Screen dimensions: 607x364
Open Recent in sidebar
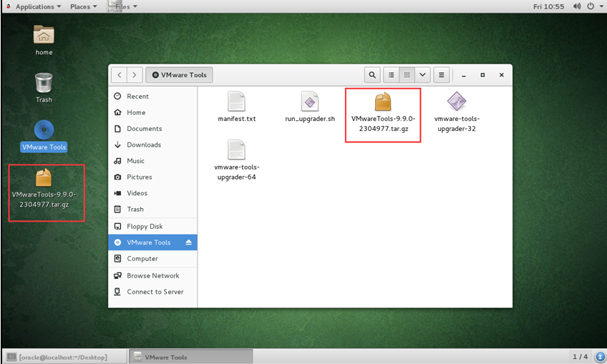pos(152,97)
